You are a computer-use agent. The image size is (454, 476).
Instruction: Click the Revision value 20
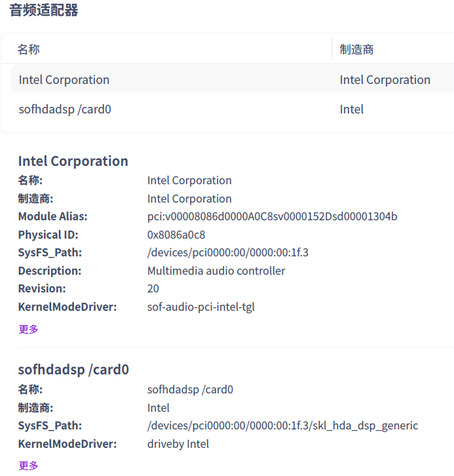(x=153, y=288)
